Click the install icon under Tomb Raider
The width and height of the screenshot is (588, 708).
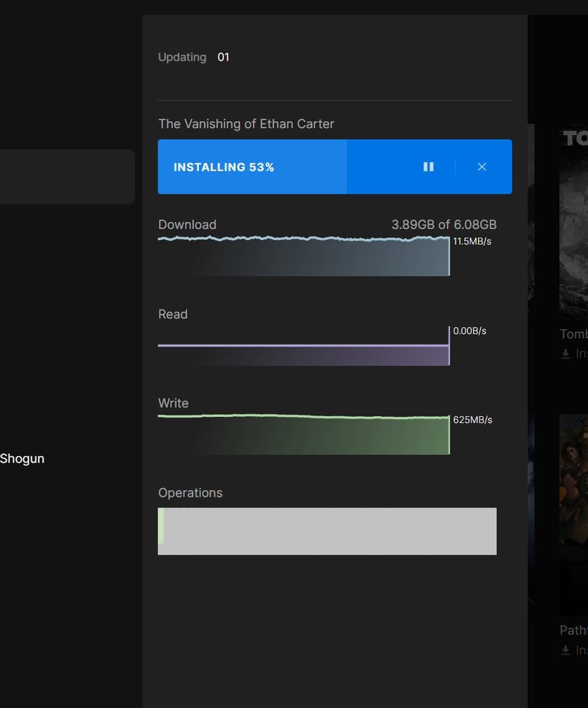click(x=565, y=354)
